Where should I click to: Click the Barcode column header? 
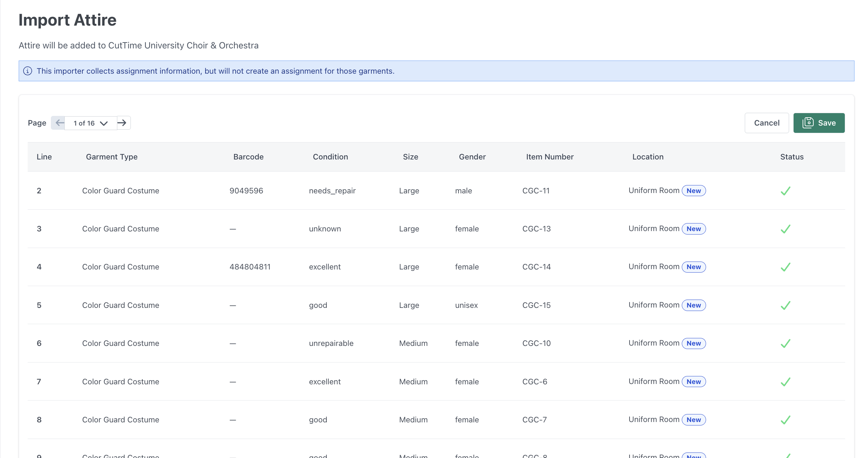(x=248, y=157)
